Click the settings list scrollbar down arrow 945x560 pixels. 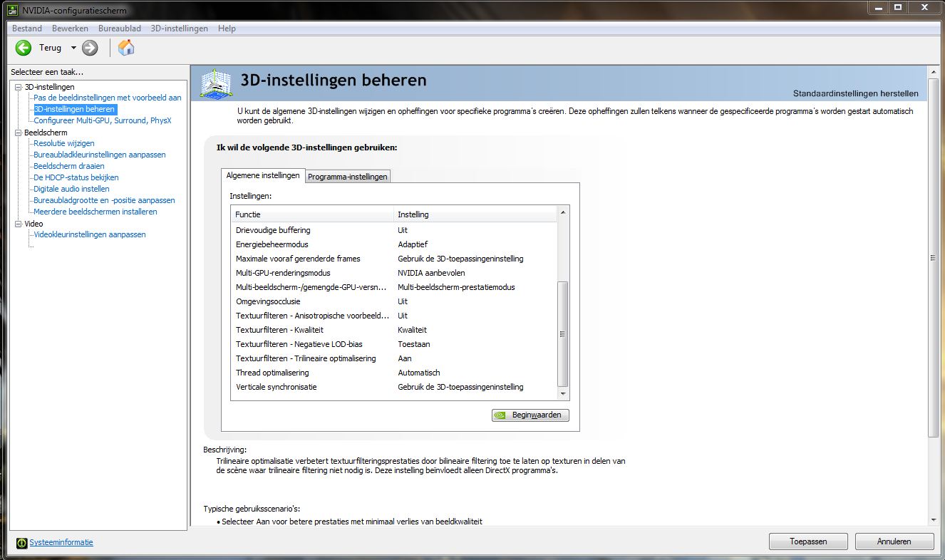pyautogui.click(x=563, y=393)
